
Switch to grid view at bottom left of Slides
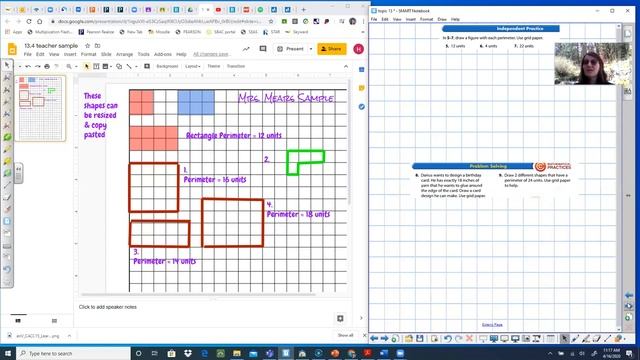click(54, 321)
